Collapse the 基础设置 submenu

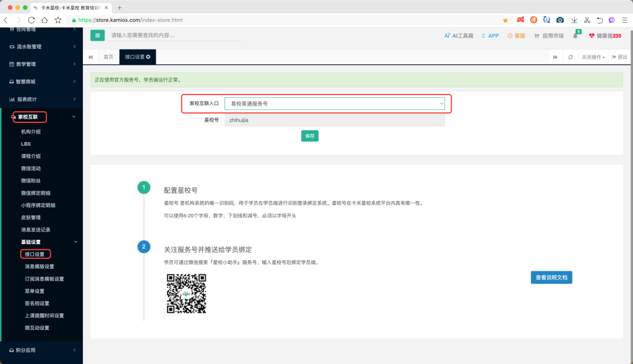coord(48,242)
